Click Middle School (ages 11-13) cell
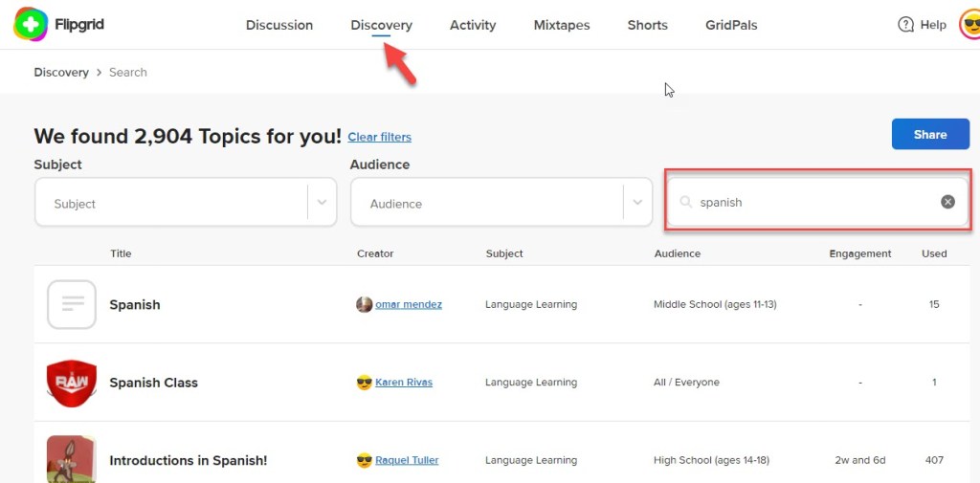 [715, 304]
